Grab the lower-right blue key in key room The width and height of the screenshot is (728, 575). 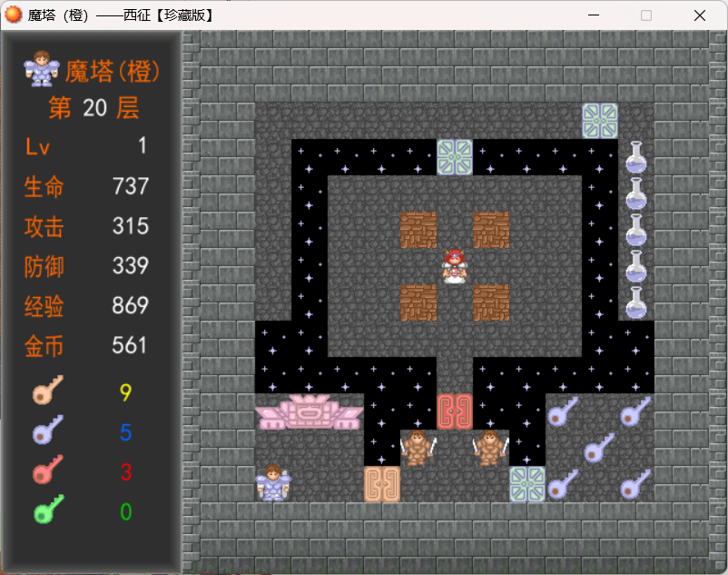point(636,484)
